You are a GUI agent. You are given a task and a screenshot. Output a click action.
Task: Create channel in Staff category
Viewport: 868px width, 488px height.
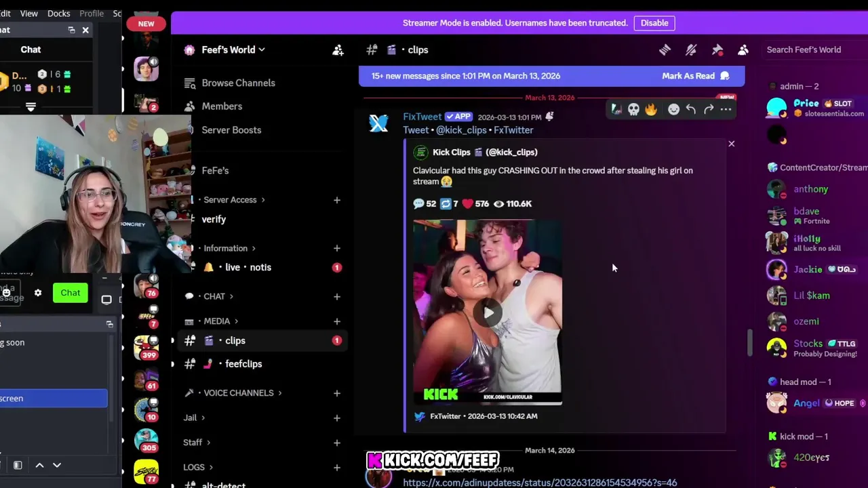pos(336,443)
